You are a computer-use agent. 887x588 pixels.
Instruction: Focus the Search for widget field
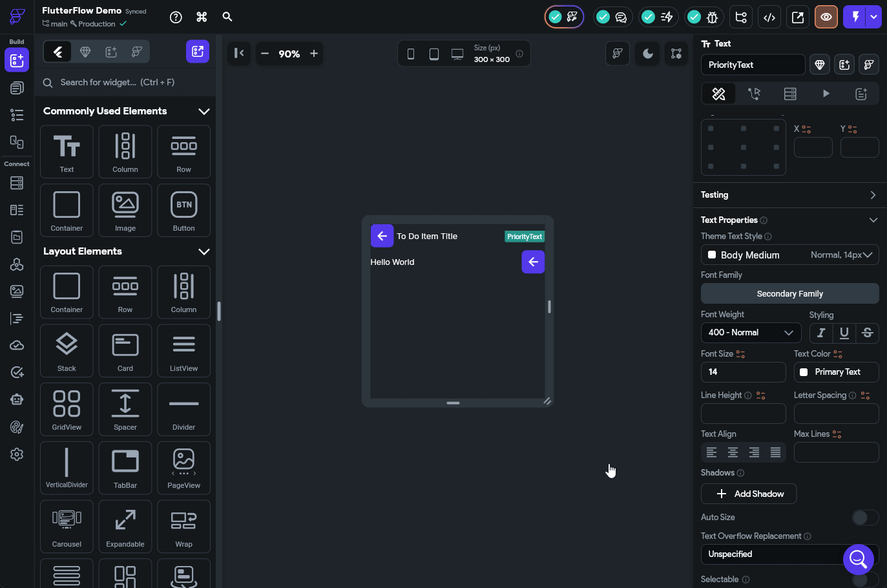tap(126, 82)
